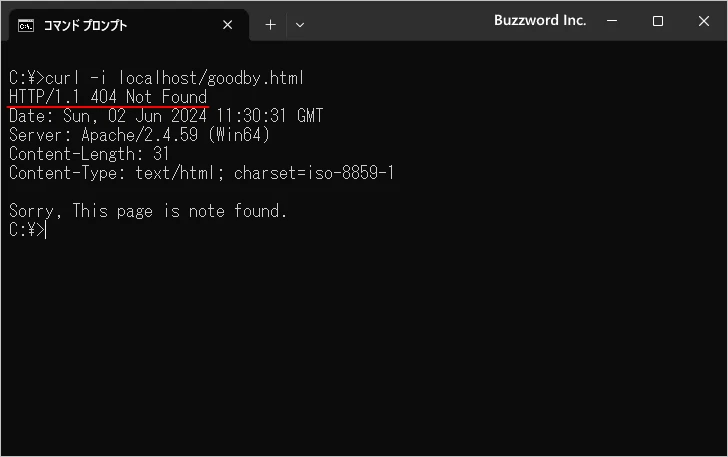
Task: Click the Sorry page not found message
Action: tap(148, 211)
